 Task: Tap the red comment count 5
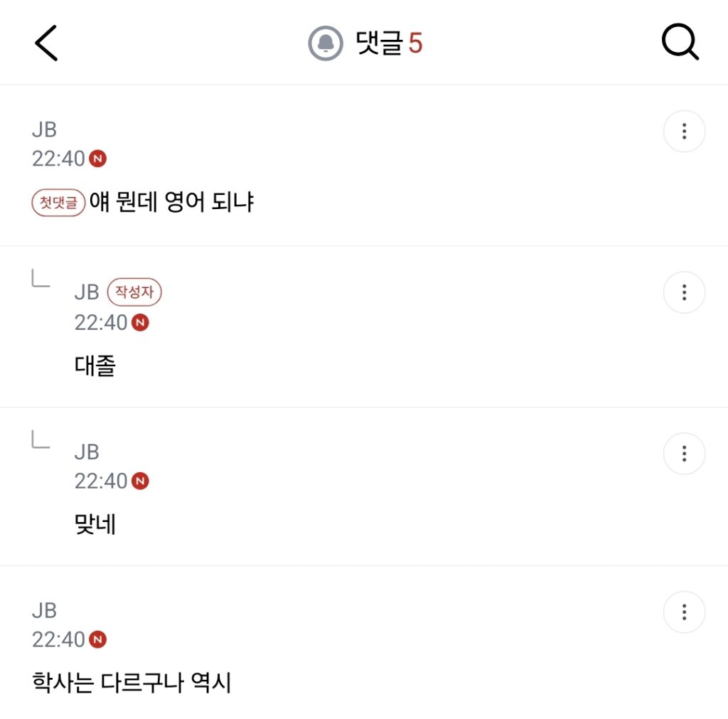pos(415,43)
